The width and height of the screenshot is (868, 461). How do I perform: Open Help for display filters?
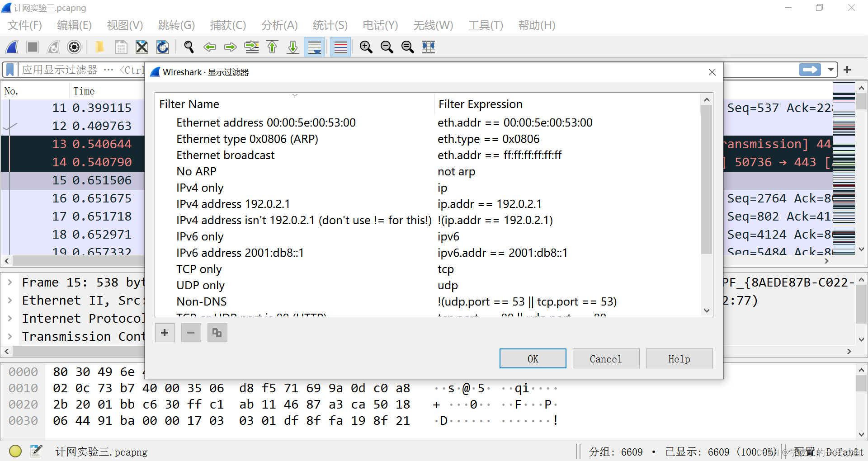pyautogui.click(x=679, y=358)
